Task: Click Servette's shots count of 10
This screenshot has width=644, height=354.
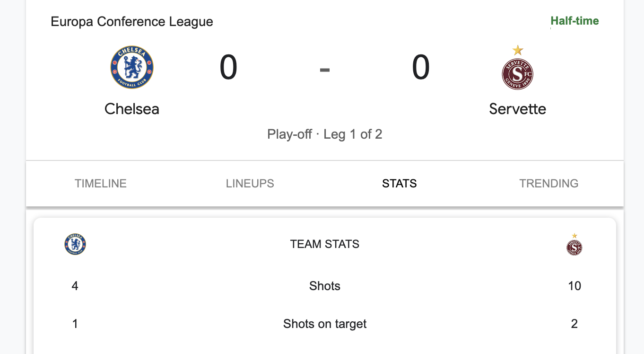Action: [x=574, y=286]
